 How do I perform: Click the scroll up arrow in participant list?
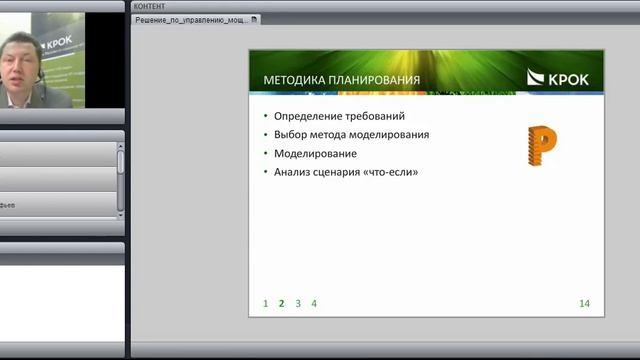(x=120, y=146)
